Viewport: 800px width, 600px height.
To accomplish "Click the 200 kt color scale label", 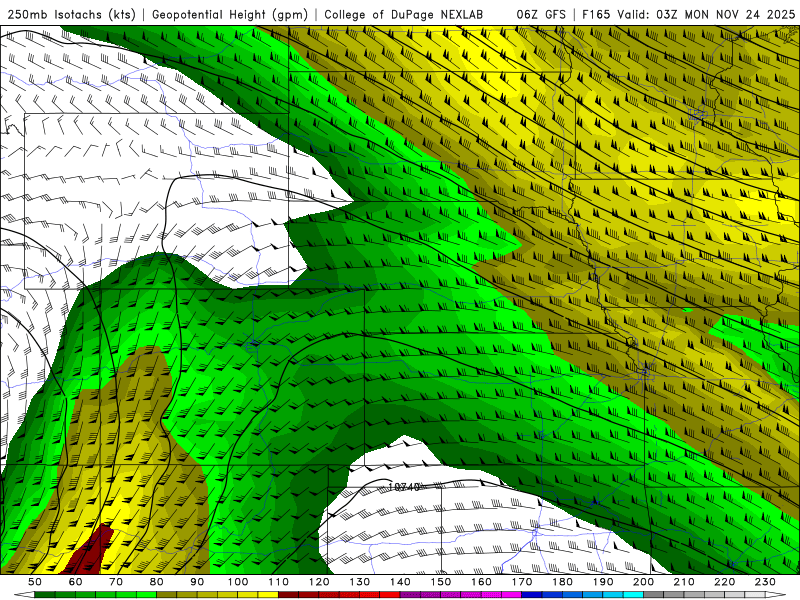I will tap(643, 582).
